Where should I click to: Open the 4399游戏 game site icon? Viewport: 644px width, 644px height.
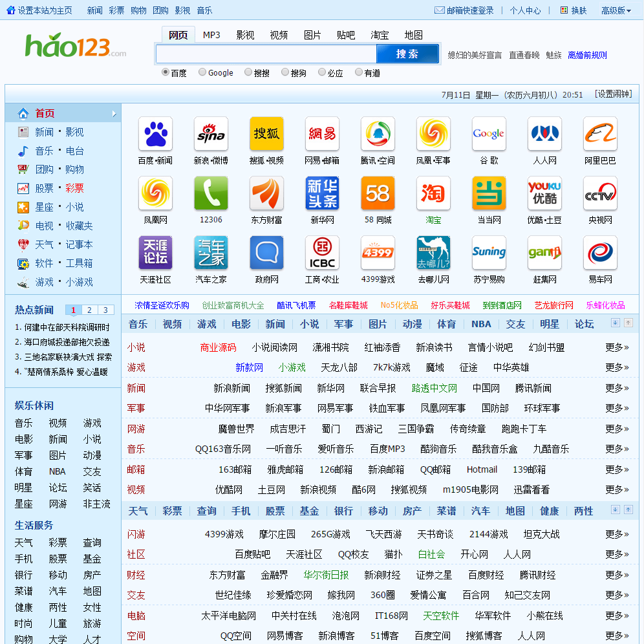[x=378, y=253]
